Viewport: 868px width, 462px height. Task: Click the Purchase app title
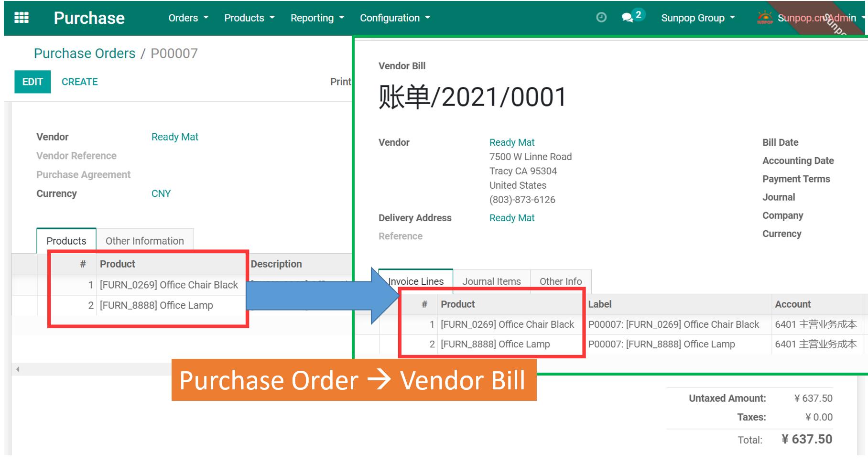point(89,18)
